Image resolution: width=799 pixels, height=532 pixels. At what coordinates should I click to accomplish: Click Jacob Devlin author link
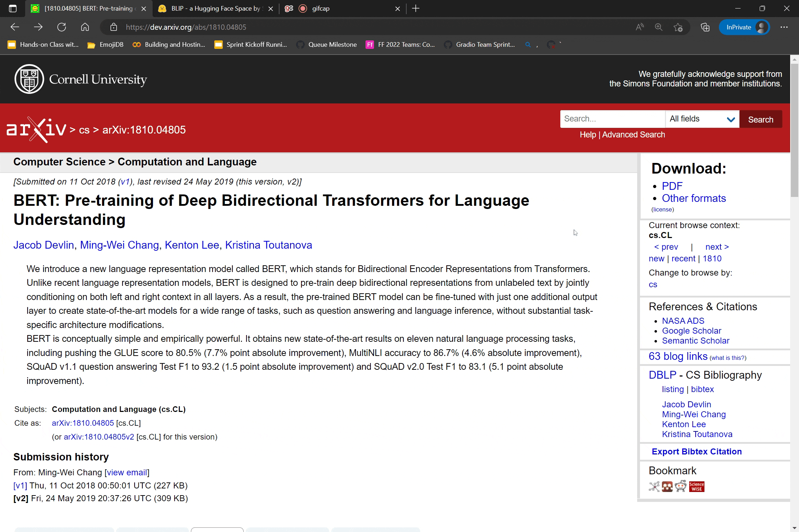43,245
